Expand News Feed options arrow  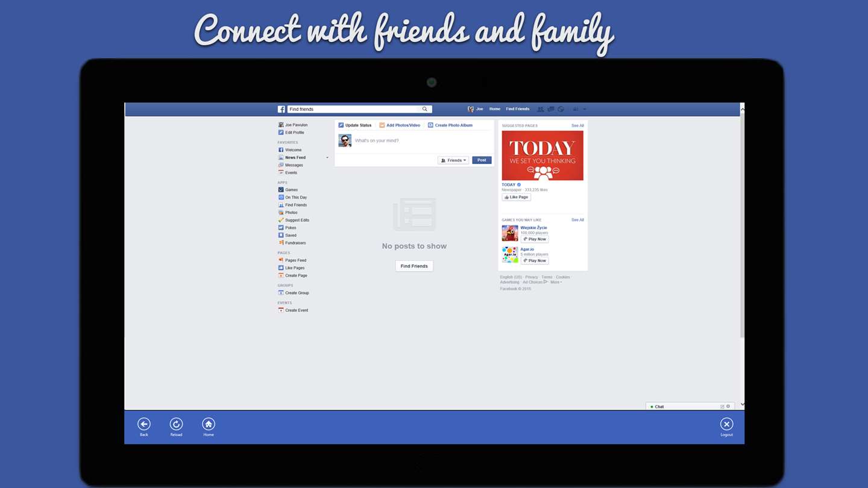click(327, 158)
